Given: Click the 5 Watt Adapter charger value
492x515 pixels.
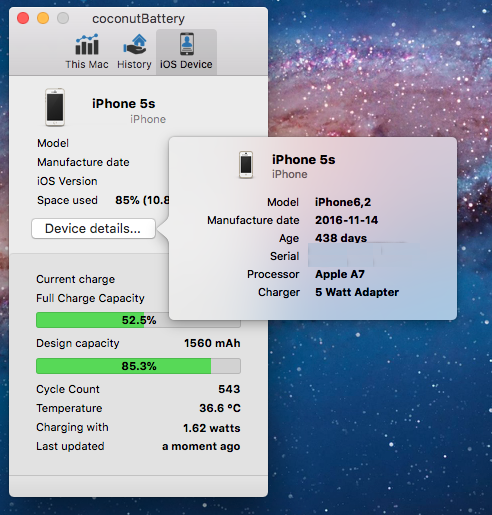Looking at the screenshot, I should pos(357,292).
